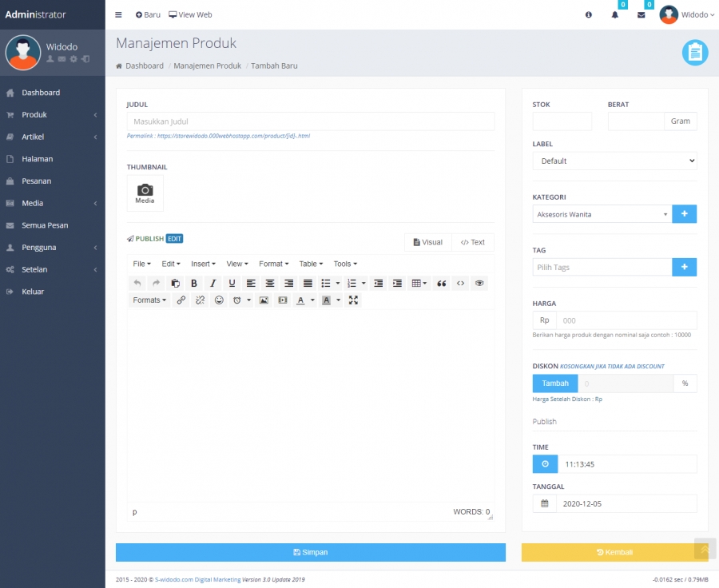Expand the Produk sidebar submenu

[52, 115]
